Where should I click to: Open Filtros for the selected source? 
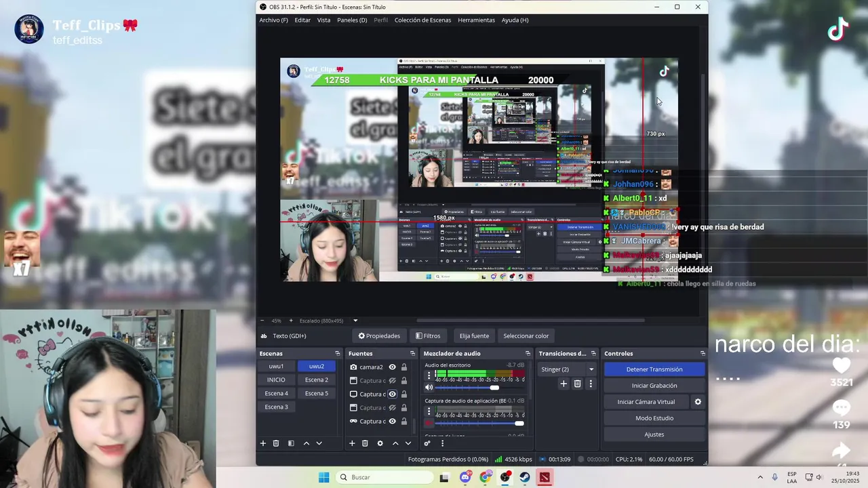428,336
